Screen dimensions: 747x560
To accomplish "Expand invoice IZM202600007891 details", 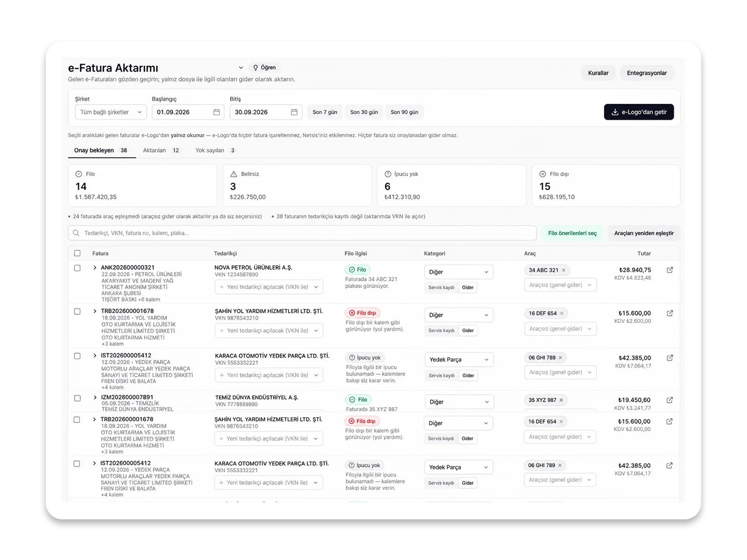I will click(x=95, y=398).
